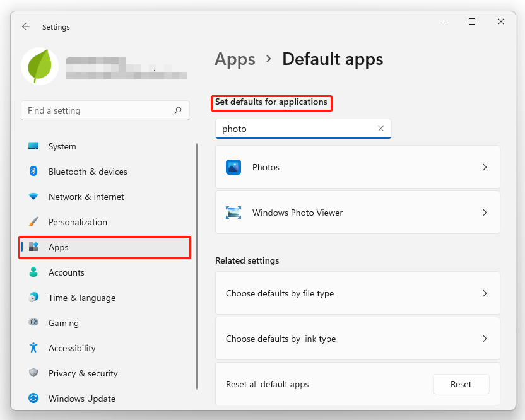The height and width of the screenshot is (420, 525).
Task: Go to Network & internet
Action: point(105,197)
